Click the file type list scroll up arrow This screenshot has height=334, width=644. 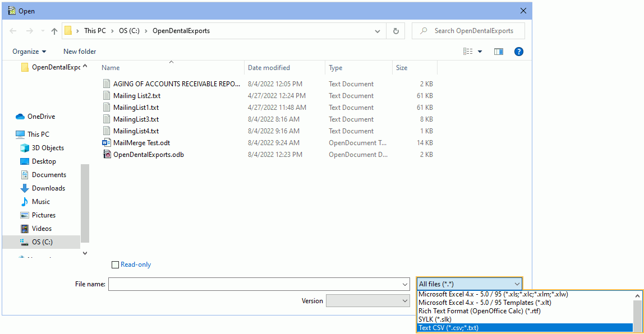pyautogui.click(x=637, y=295)
